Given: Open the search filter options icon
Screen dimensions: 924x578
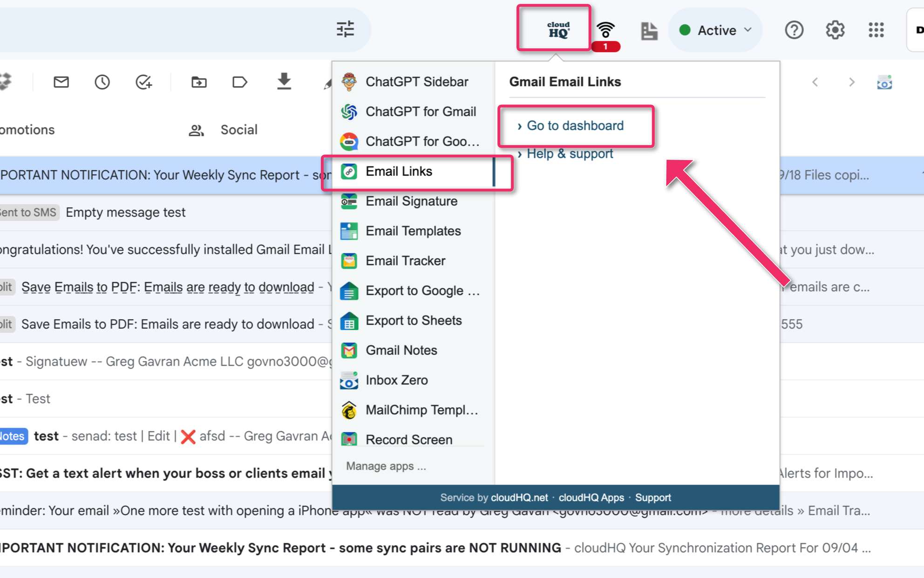Looking at the screenshot, I should (345, 29).
